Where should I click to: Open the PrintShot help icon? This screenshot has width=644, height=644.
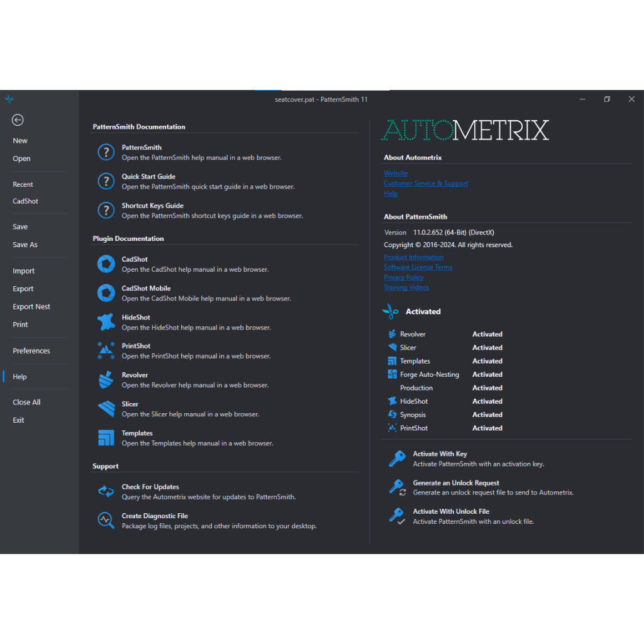[106, 351]
